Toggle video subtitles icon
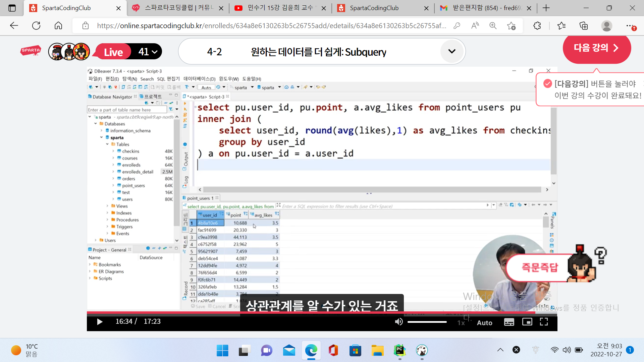The height and width of the screenshot is (362, 644). [509, 322]
